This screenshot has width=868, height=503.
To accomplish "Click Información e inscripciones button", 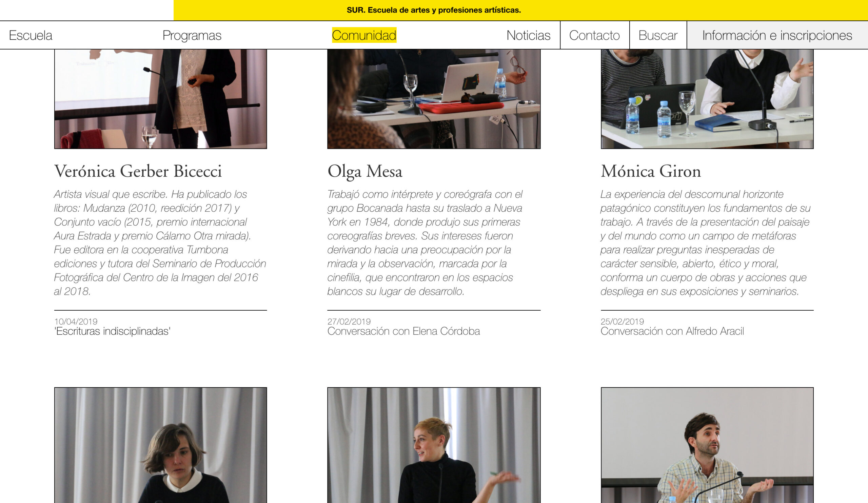I will tap(777, 35).
